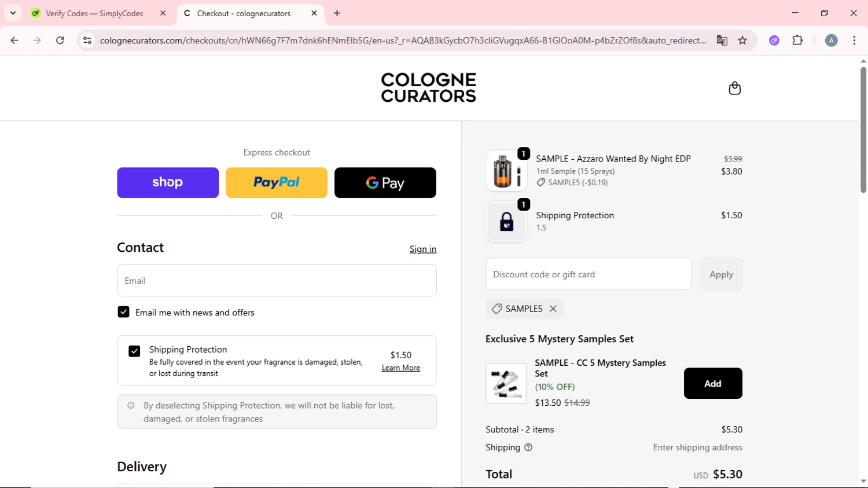Screen dimensions: 868x488
Task: Click the Apply discount button
Action: (721, 274)
